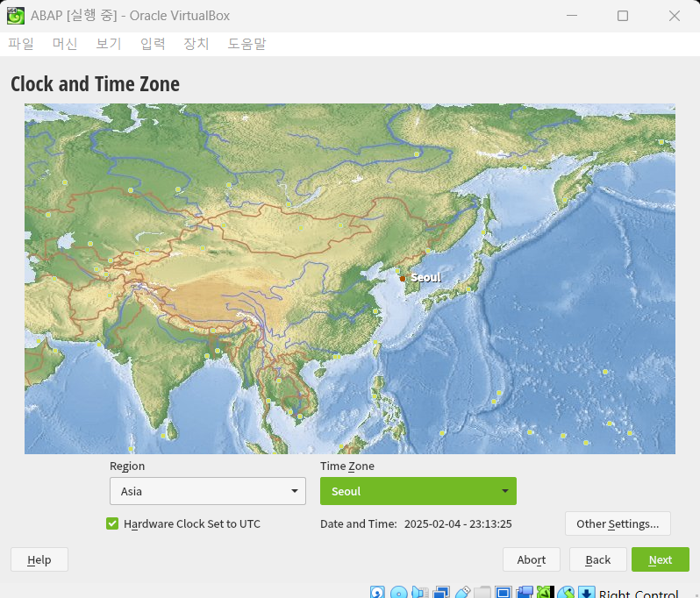Image resolution: width=700 pixels, height=598 pixels.
Task: Click the audio speaker status icon
Action: pos(420,592)
